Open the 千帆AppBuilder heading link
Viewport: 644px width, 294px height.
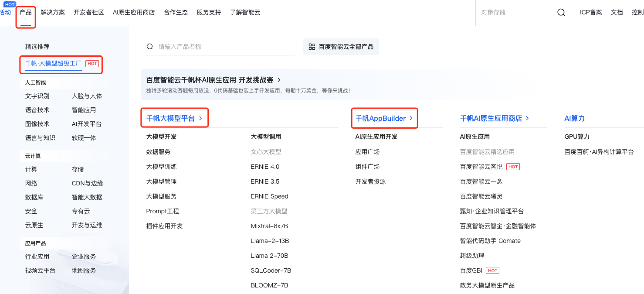(x=381, y=118)
